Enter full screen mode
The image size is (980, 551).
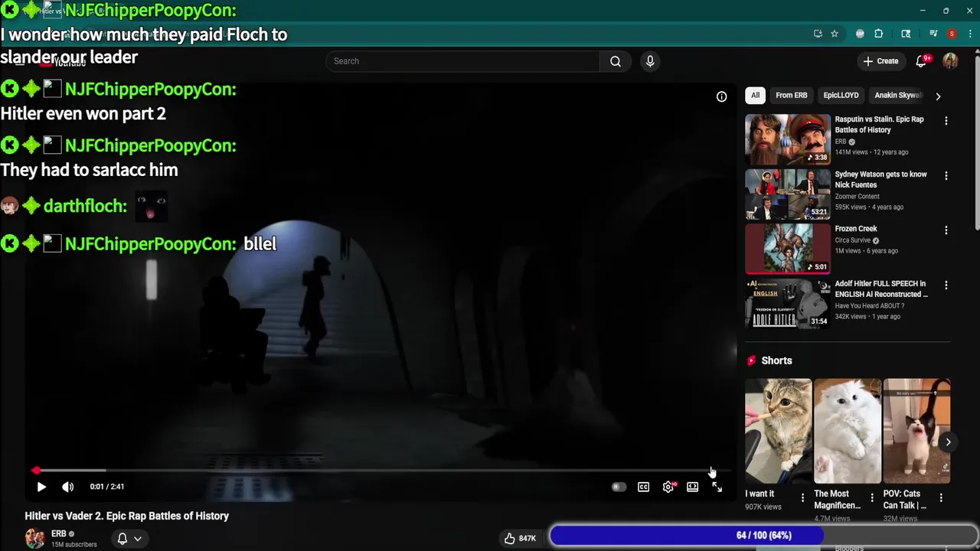click(717, 487)
